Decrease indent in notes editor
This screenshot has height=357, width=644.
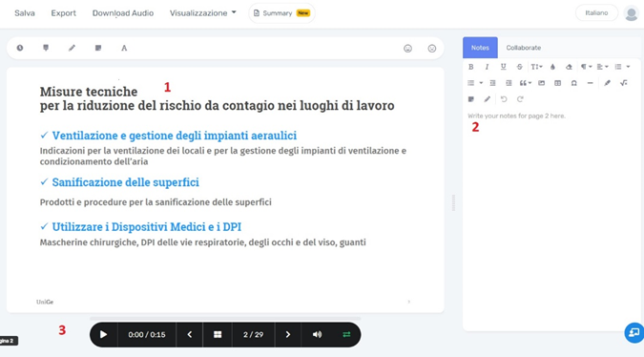(492, 83)
